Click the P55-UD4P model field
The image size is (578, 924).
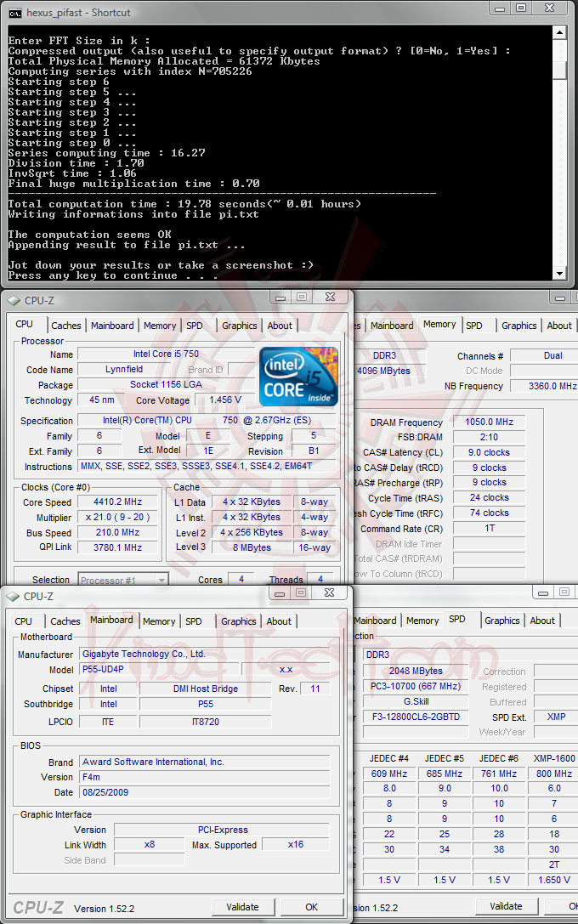coord(159,670)
